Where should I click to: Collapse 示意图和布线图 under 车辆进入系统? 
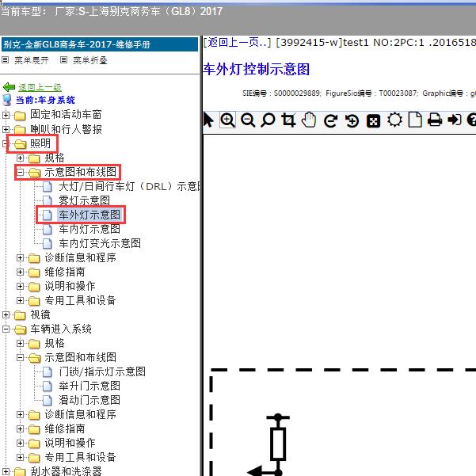tap(20, 358)
